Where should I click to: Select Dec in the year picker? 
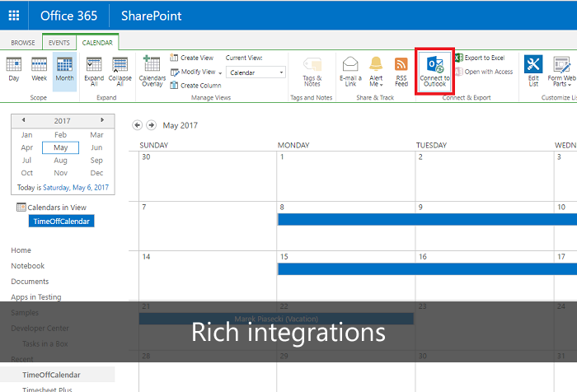(x=96, y=173)
